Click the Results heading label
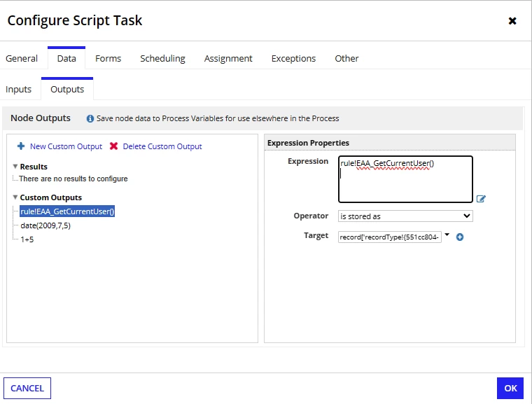The image size is (532, 404). tap(34, 167)
